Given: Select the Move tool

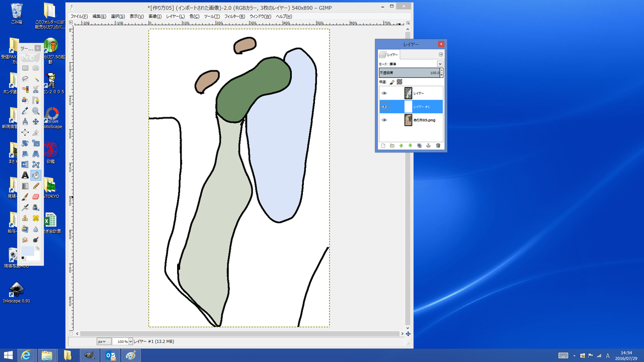Looking at the screenshot, I should click(x=36, y=122).
